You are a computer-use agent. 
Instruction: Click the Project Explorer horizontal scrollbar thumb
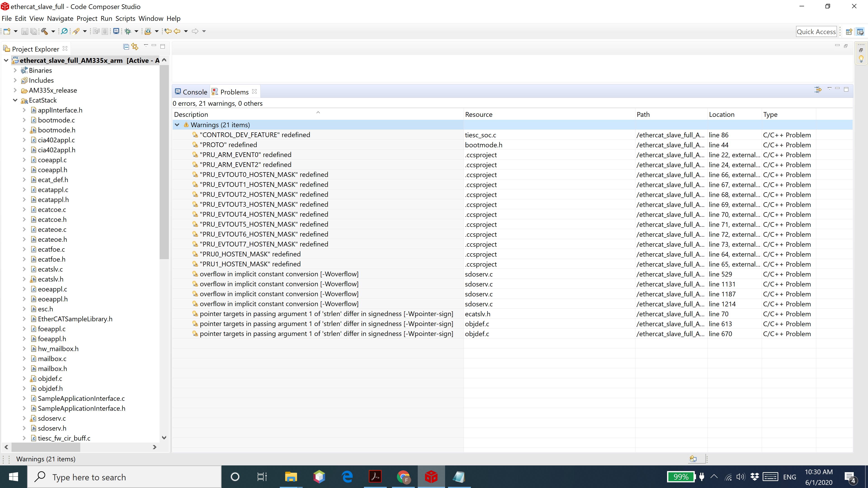[x=46, y=447]
